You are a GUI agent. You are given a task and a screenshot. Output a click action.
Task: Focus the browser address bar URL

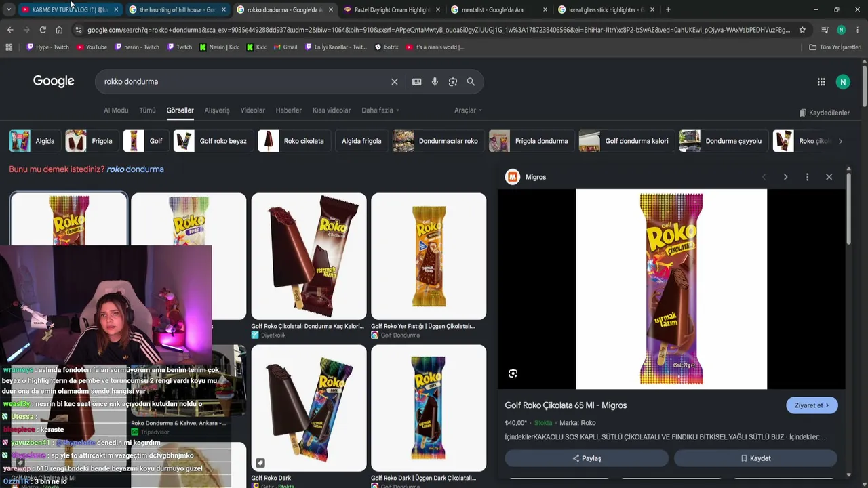[438, 30]
